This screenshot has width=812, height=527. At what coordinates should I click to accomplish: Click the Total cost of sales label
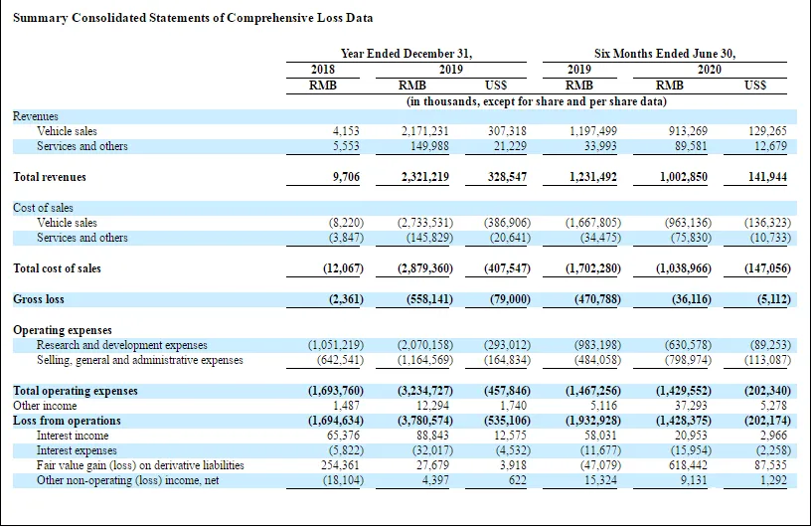click(x=57, y=268)
